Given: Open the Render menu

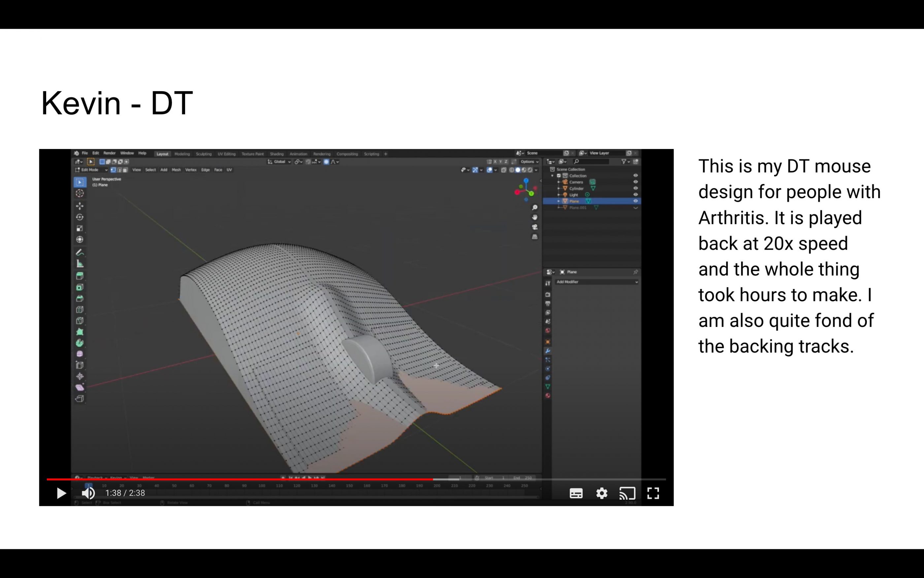Looking at the screenshot, I should tap(109, 153).
